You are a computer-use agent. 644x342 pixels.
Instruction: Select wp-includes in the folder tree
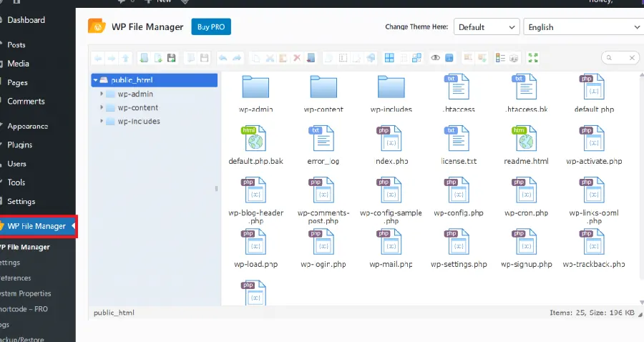point(138,121)
